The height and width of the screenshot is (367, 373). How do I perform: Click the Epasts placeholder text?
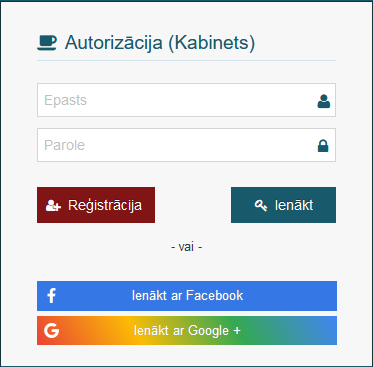(x=65, y=100)
